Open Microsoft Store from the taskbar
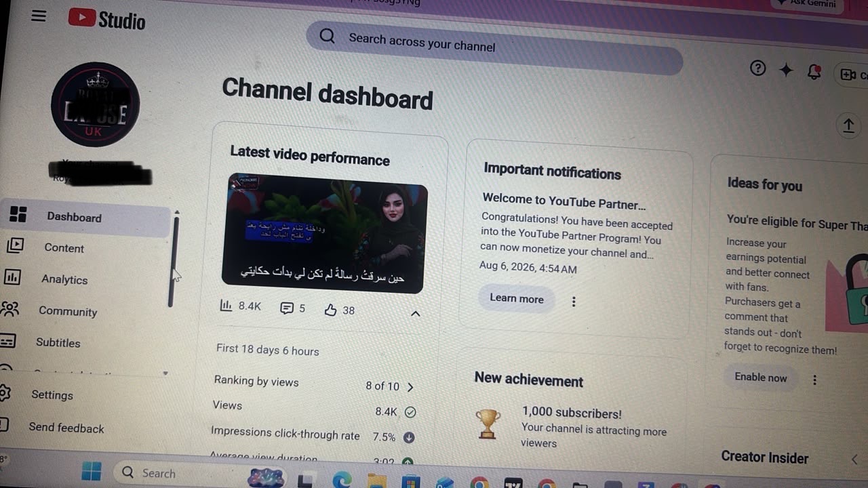The image size is (868, 488). 410,483
